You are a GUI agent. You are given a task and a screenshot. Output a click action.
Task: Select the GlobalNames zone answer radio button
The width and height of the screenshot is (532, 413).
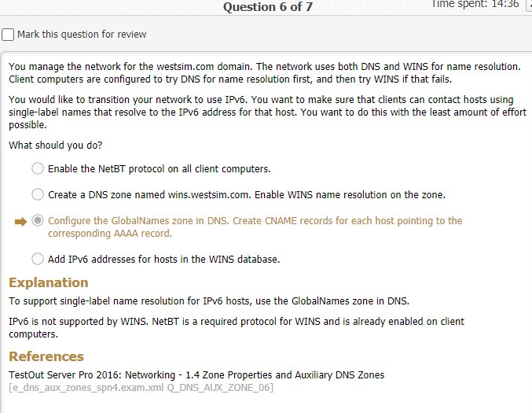click(x=38, y=221)
